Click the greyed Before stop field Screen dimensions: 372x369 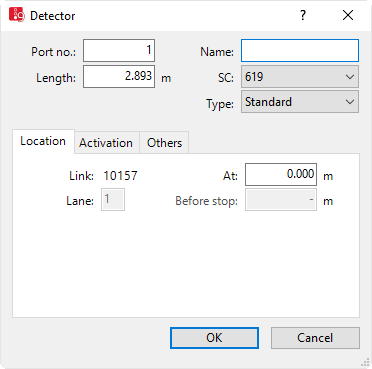[x=281, y=200]
